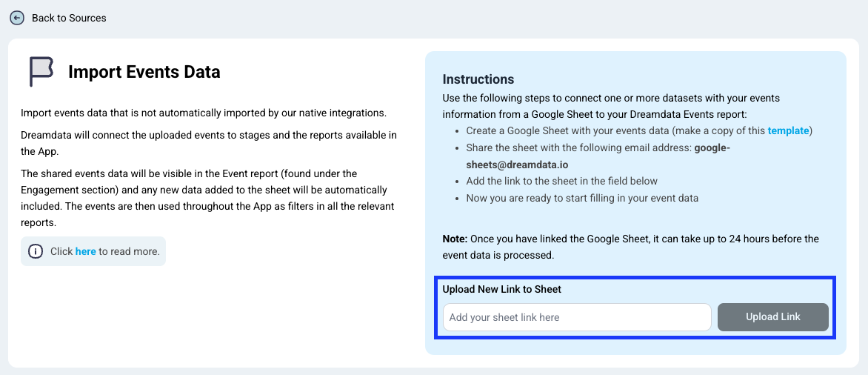
Task: Select the 'Import Events Data' heading
Action: coord(144,72)
